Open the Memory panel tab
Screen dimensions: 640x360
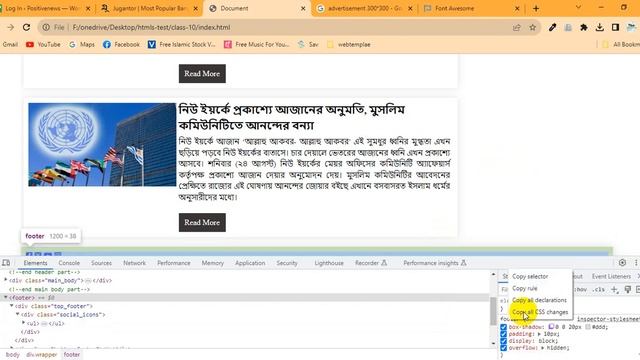(213, 263)
